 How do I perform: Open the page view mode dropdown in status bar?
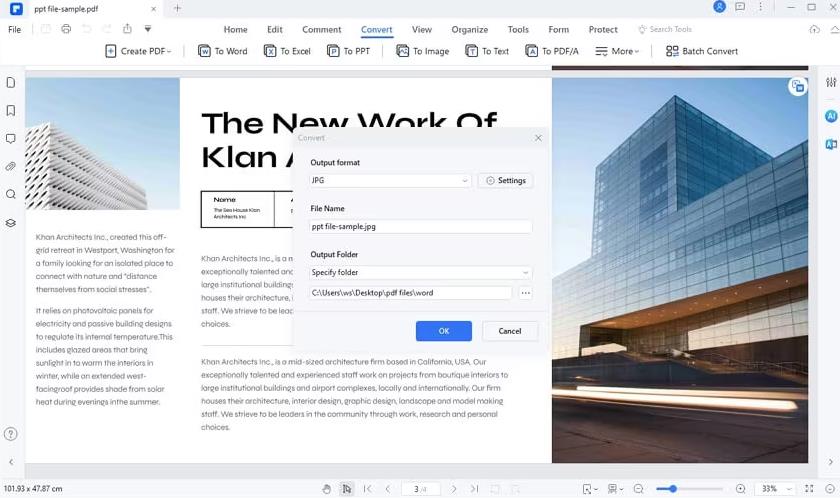(x=614, y=489)
